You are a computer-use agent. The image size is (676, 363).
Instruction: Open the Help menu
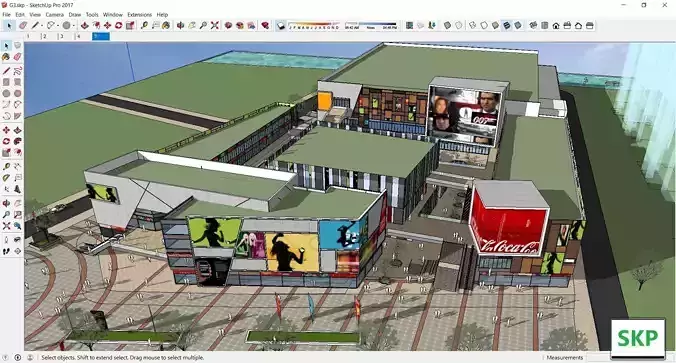[x=162, y=15]
